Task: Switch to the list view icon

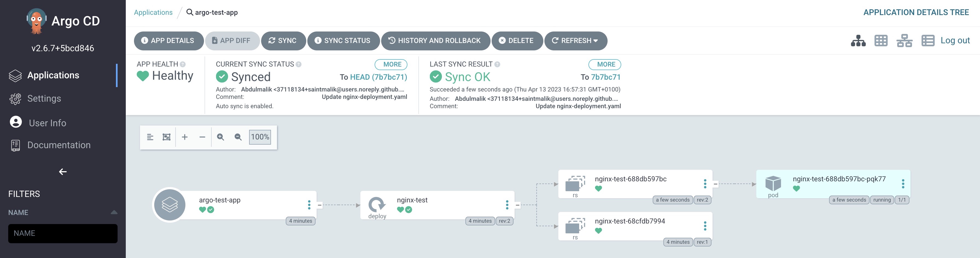Action: click(x=928, y=41)
